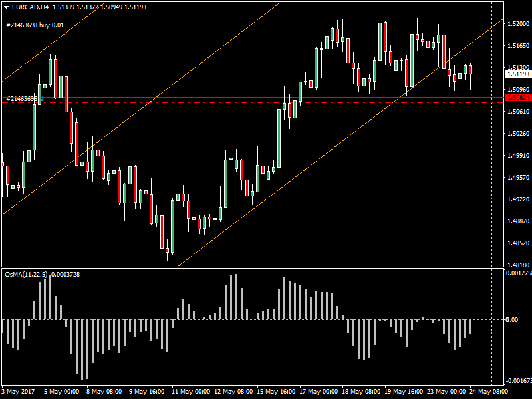Click the OHLC values text in chart header
This screenshot has width=532, height=399.
(x=99, y=7)
